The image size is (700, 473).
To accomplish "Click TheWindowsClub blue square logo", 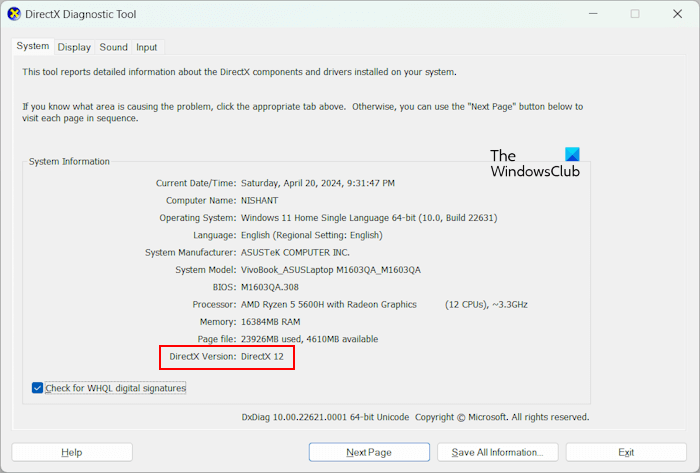I will [572, 155].
